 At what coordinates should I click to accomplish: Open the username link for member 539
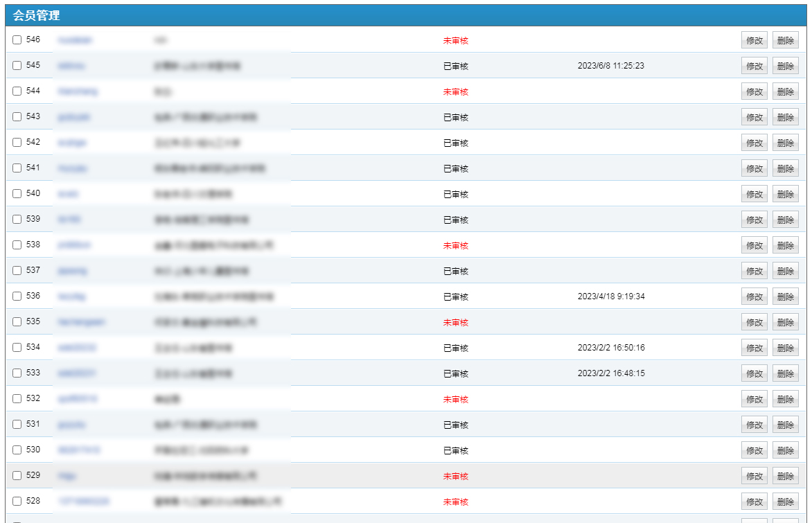[69, 220]
